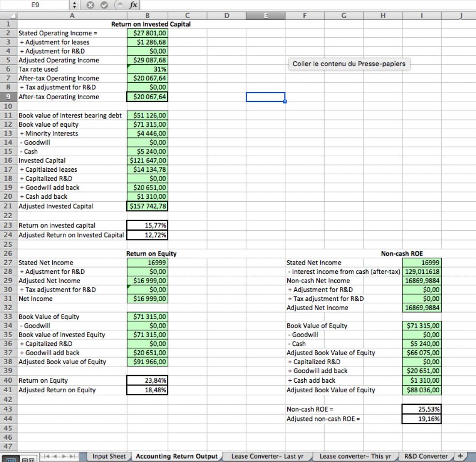Switch to the Input Sheet tab
Image resolution: width=476 pixels, height=462 pixels.
109,456
